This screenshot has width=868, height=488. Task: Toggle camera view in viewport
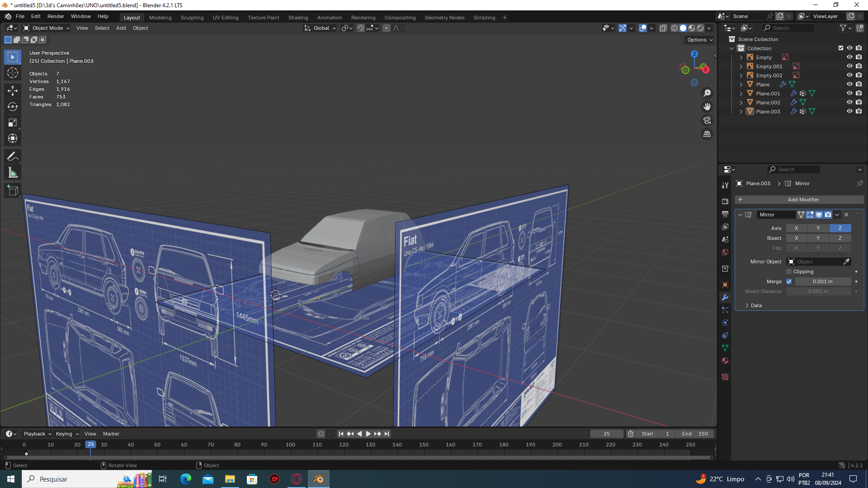[707, 120]
